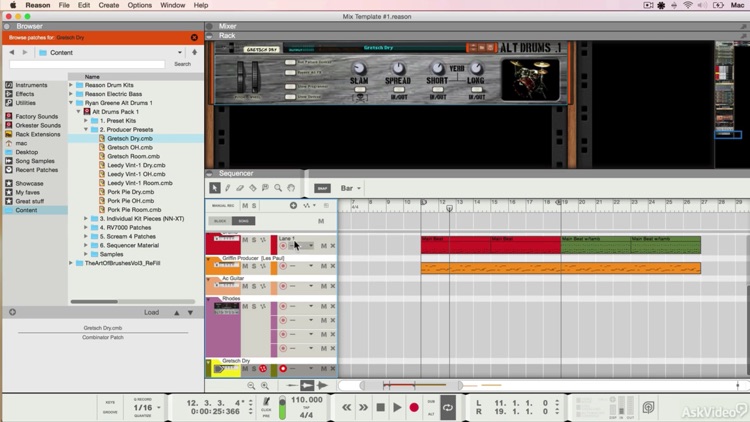Open the Bar snap value dropdown
Viewport: 750px width, 422px height.
(x=351, y=188)
